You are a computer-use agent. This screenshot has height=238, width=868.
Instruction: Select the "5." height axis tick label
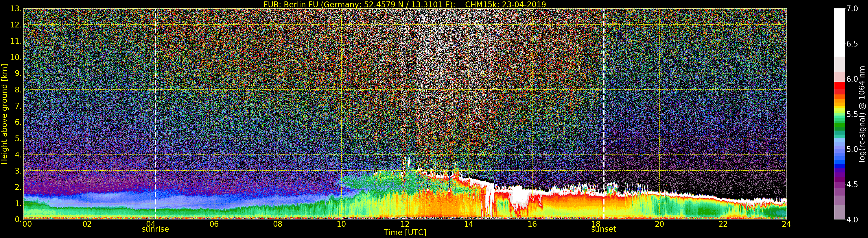point(18,138)
